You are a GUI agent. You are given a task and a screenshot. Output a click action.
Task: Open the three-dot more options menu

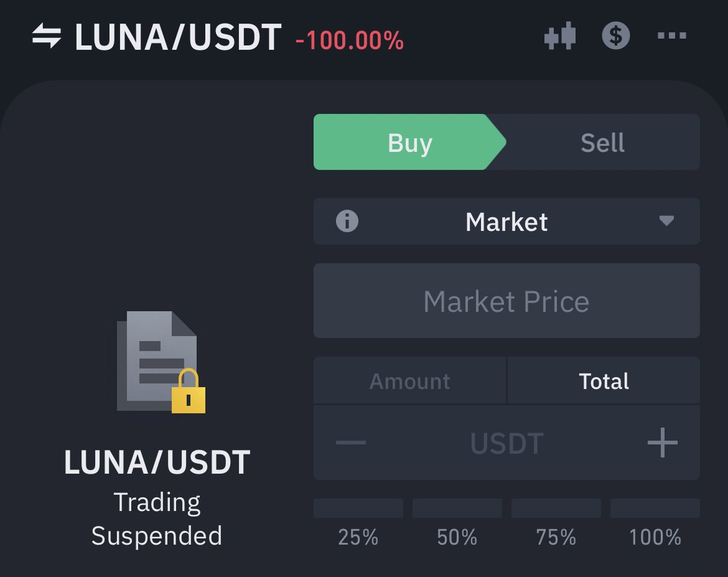[672, 35]
